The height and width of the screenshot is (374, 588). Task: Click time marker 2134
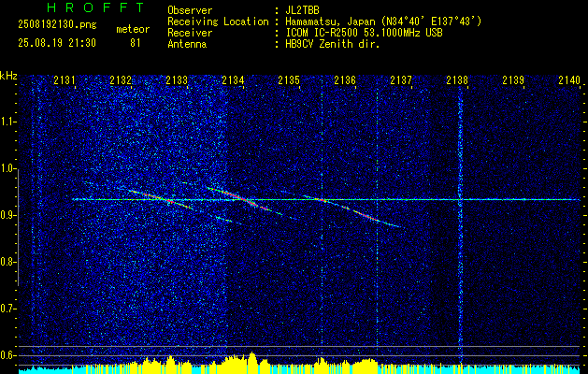coord(233,79)
